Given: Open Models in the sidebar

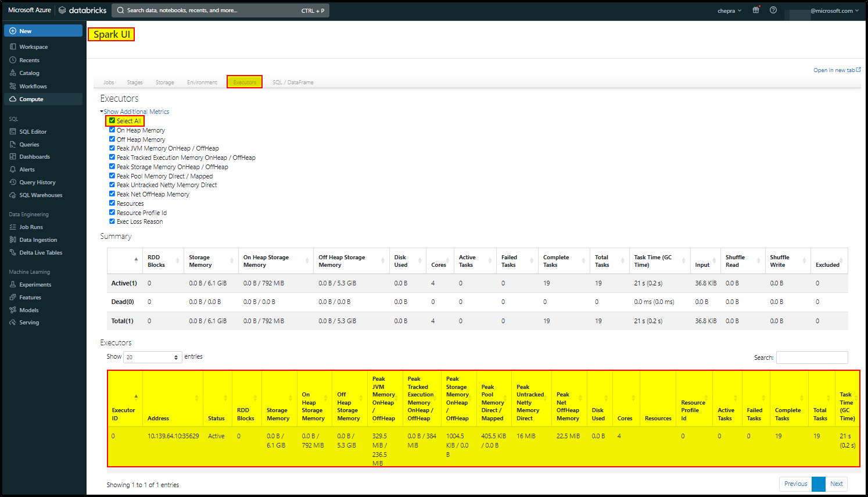Looking at the screenshot, I should click(43, 310).
